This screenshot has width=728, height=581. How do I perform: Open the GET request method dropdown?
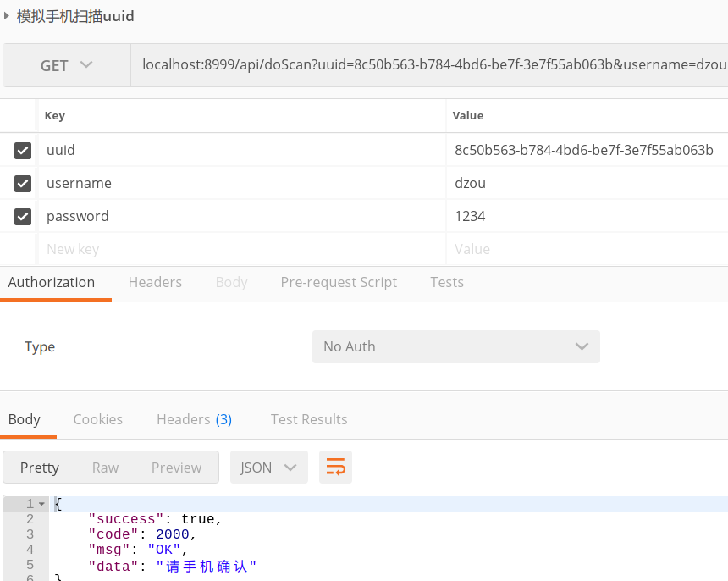(x=66, y=65)
